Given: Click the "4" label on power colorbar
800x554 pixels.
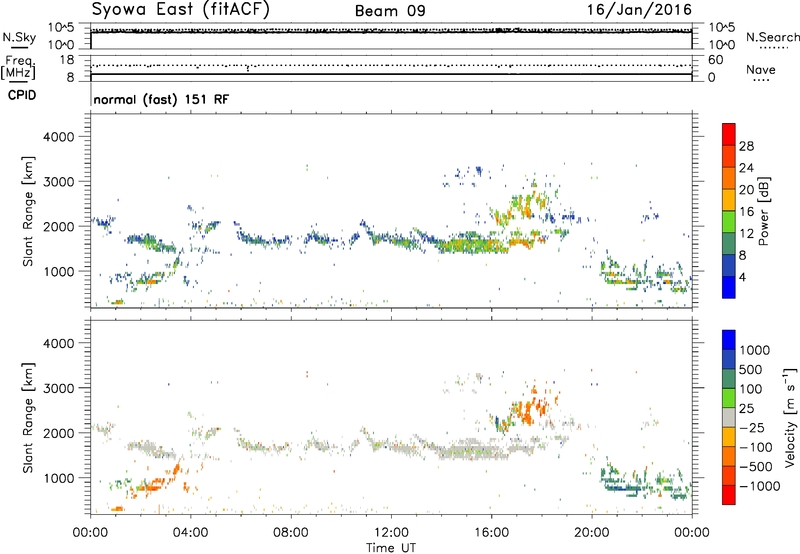Looking at the screenshot, I should pos(742,278).
